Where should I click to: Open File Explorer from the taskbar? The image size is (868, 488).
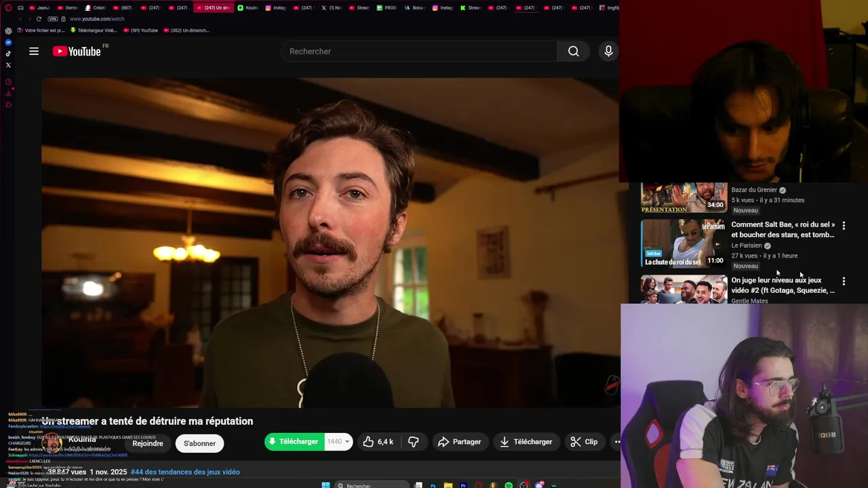point(448,485)
